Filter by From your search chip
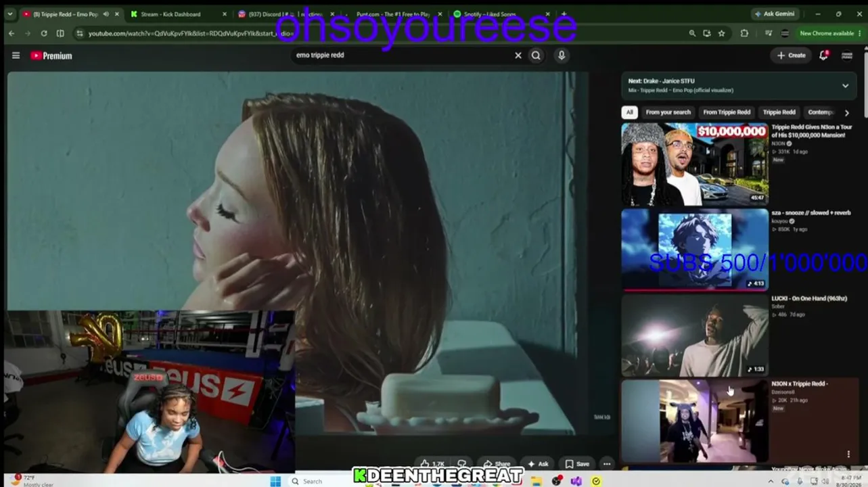 668,112
